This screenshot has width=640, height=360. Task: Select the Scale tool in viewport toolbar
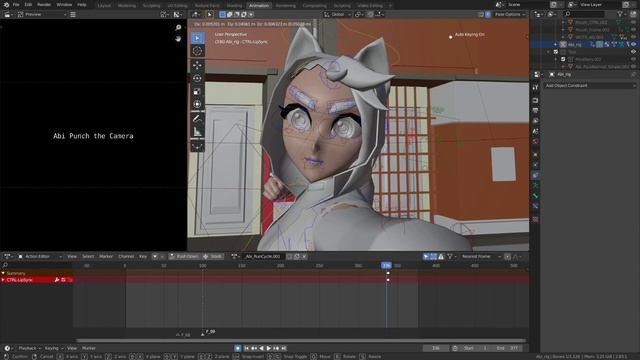pyautogui.click(x=197, y=91)
